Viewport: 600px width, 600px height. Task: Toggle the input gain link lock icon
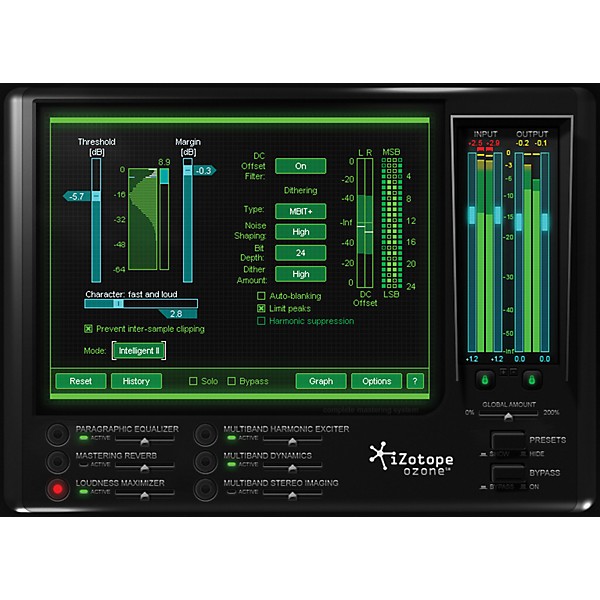(x=485, y=380)
